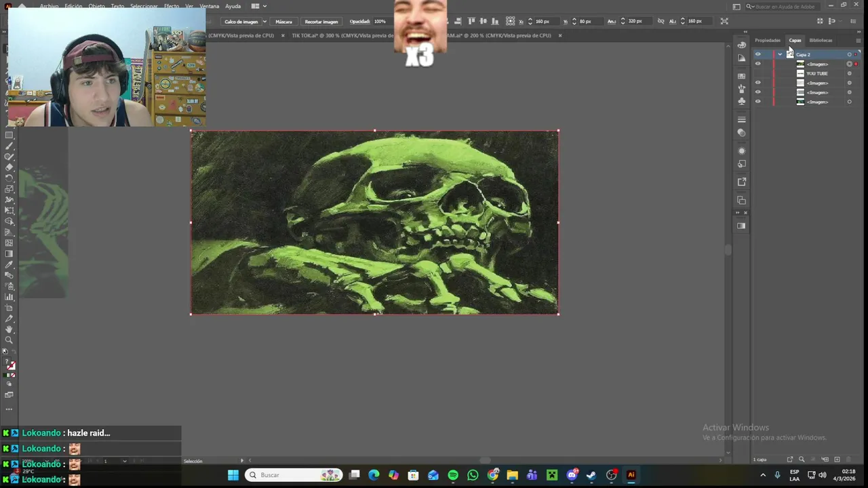Click target circle of last <Imagen> sublayer
This screenshot has width=868, height=488.
click(x=849, y=102)
